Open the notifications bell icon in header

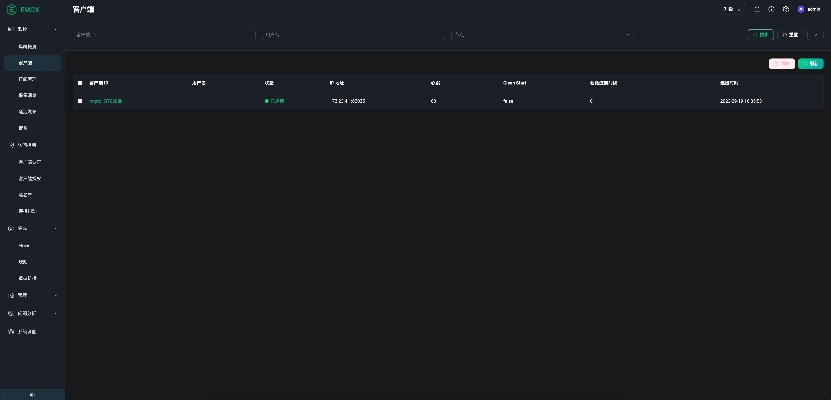(758, 9)
